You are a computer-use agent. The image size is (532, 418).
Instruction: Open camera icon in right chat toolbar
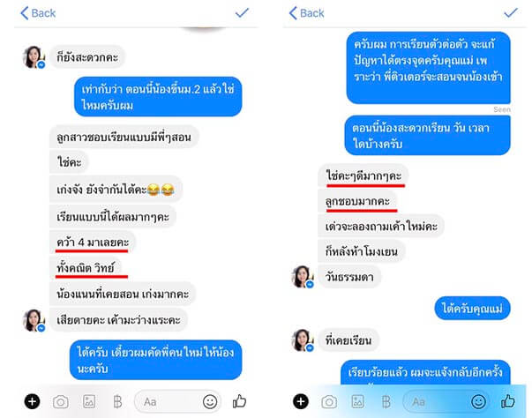329,402
